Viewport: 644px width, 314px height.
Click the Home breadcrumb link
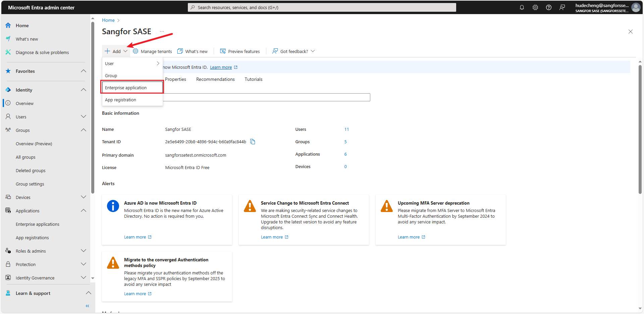108,20
